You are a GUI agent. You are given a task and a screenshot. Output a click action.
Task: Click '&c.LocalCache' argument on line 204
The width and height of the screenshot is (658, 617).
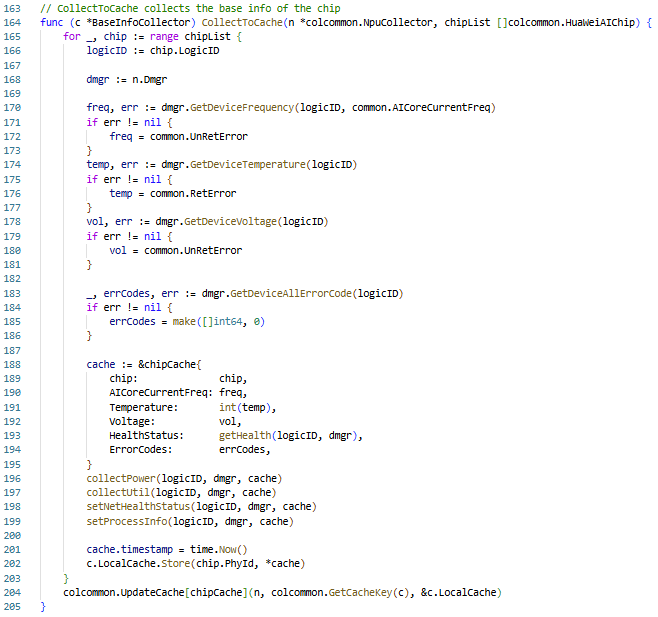(x=459, y=593)
